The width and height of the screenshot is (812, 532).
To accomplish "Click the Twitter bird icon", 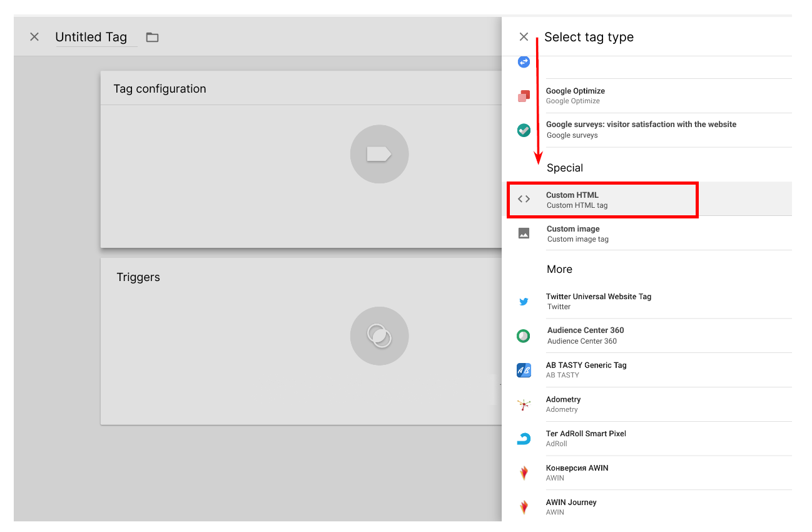I will coord(524,302).
